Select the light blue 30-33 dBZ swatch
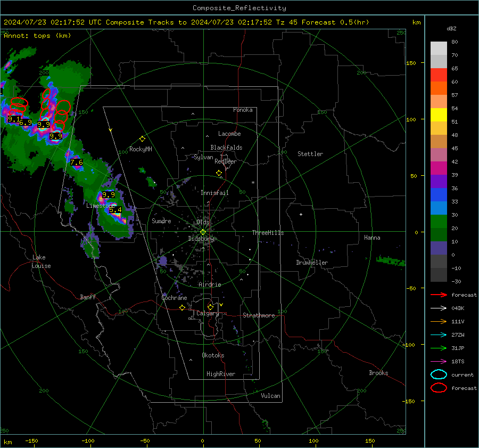Viewport: 479px width, 448px height. pyautogui.click(x=439, y=208)
